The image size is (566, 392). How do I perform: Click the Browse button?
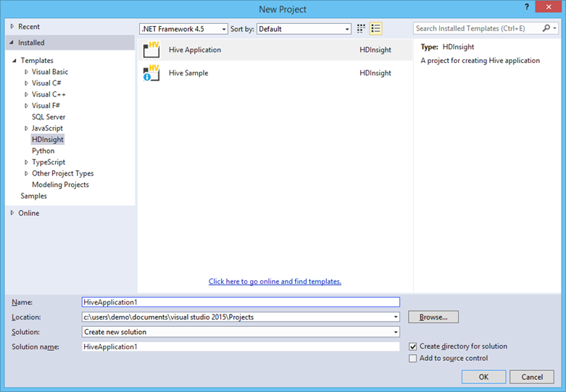pyautogui.click(x=433, y=317)
